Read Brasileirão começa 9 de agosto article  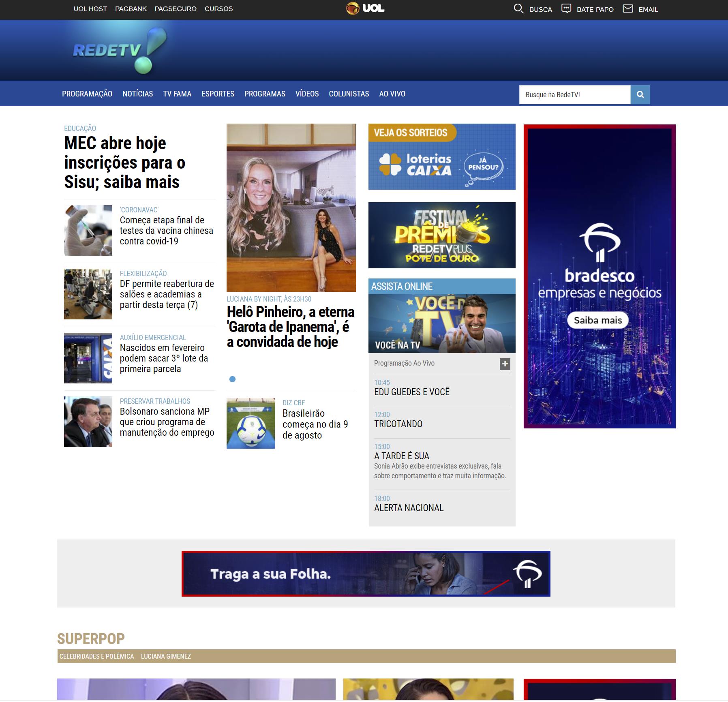pyautogui.click(x=315, y=424)
